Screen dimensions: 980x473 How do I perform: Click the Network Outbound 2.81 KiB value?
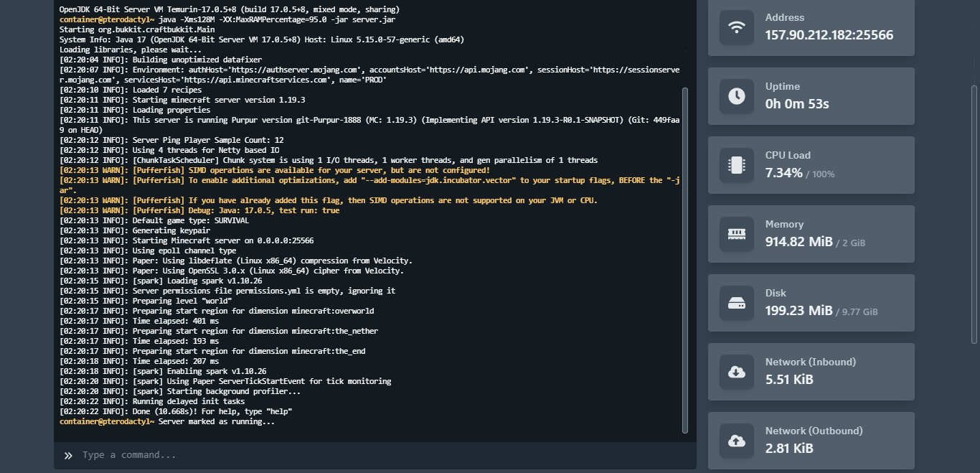789,449
